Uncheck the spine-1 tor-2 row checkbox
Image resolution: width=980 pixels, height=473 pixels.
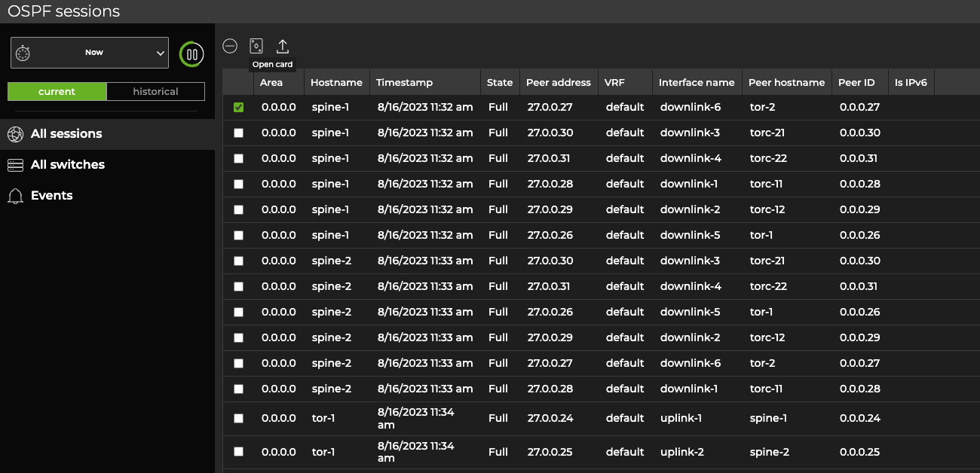tap(239, 108)
